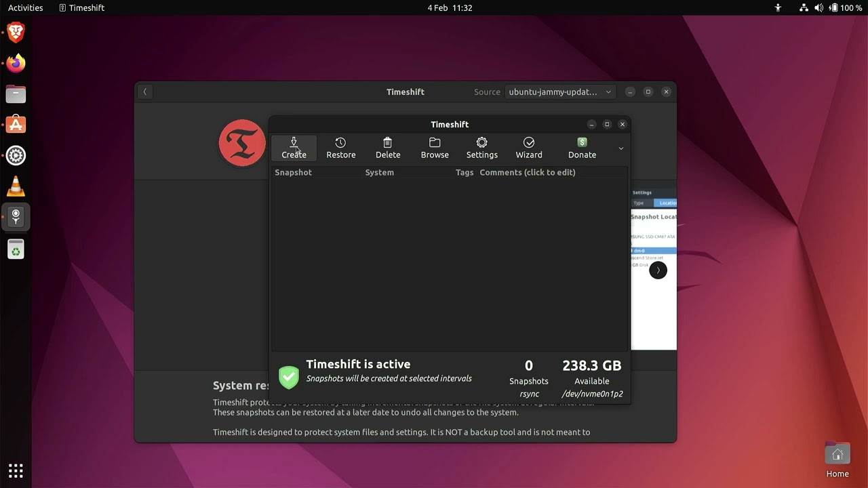Sort by the System column header

[x=379, y=172]
